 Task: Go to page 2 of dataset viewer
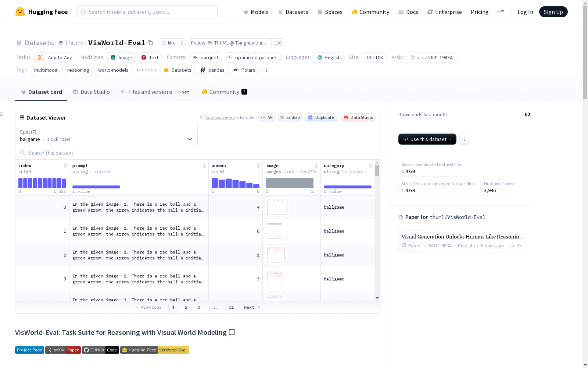[x=186, y=307]
